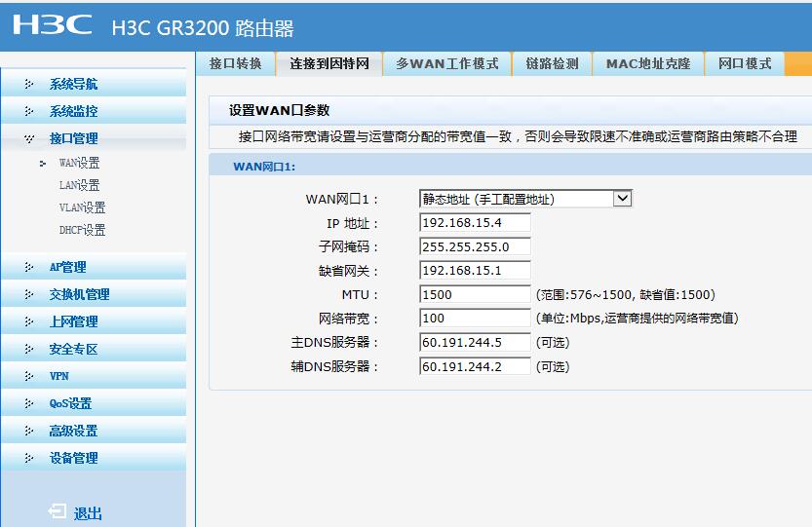Viewport: 812px width, 527px height.
Task: Click the H3C logo in header
Action: (x=53, y=24)
